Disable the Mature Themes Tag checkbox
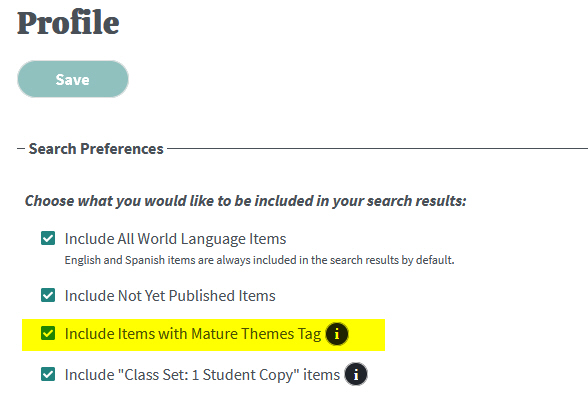Viewport: 588px width, 397px height. click(x=48, y=333)
